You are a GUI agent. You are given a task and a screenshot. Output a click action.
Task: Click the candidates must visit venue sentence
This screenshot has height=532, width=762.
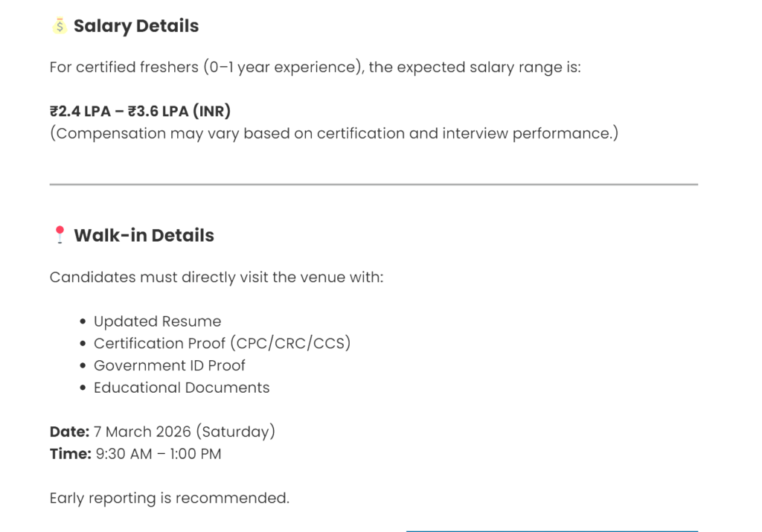(x=217, y=278)
